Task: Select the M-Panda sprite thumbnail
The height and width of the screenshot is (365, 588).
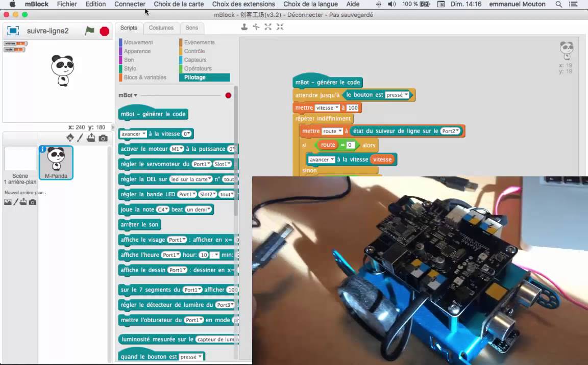Action: coord(56,163)
